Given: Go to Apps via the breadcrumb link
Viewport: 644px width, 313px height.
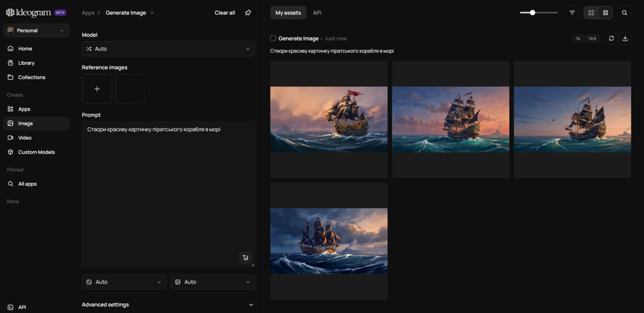Looking at the screenshot, I should click(x=88, y=13).
